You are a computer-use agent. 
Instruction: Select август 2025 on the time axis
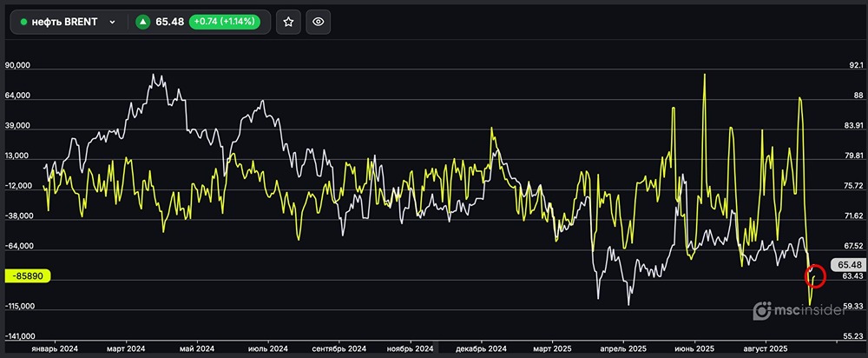(x=765, y=348)
